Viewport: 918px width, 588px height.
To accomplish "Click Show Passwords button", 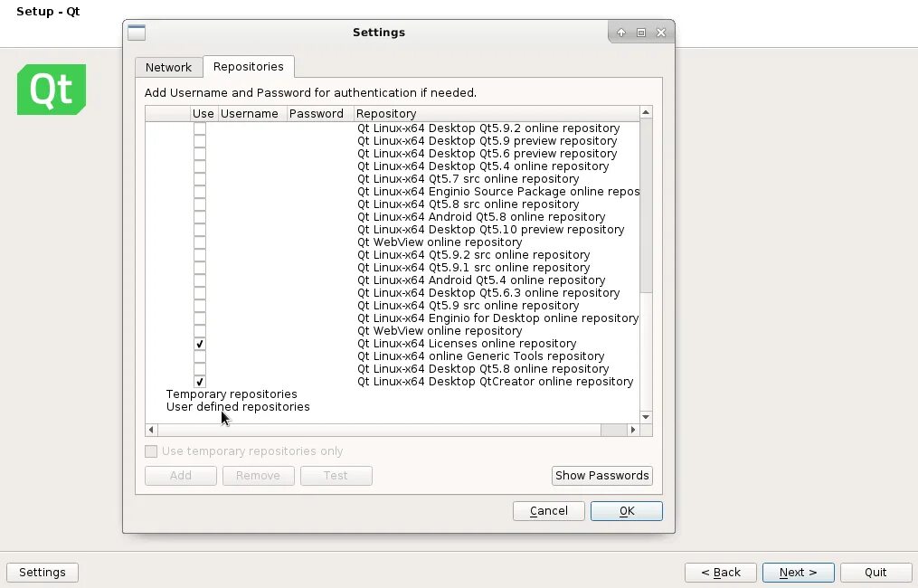I will click(601, 476).
